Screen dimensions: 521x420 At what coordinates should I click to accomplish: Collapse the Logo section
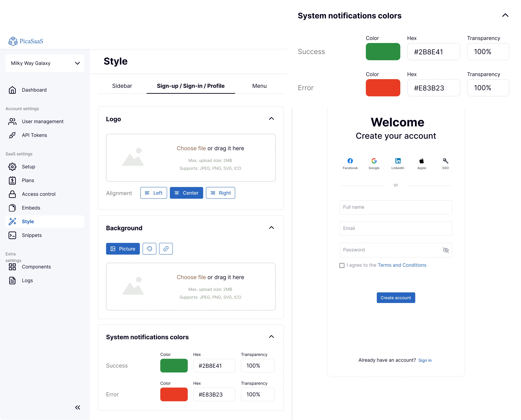coord(271,119)
